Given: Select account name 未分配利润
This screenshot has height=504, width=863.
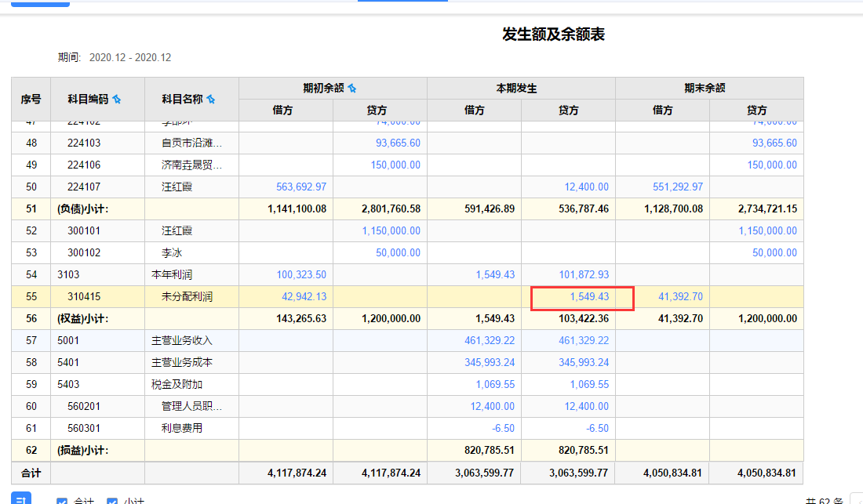Looking at the screenshot, I should (187, 297).
